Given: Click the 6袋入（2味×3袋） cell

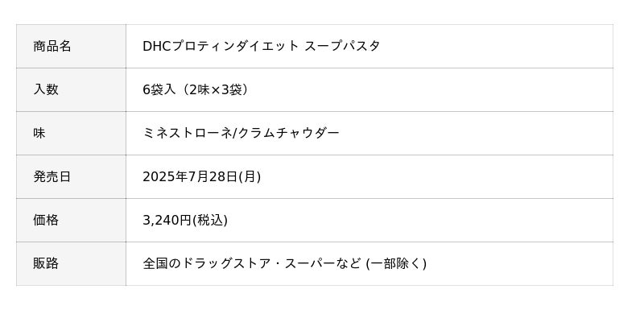Looking at the screenshot, I should point(369,90).
